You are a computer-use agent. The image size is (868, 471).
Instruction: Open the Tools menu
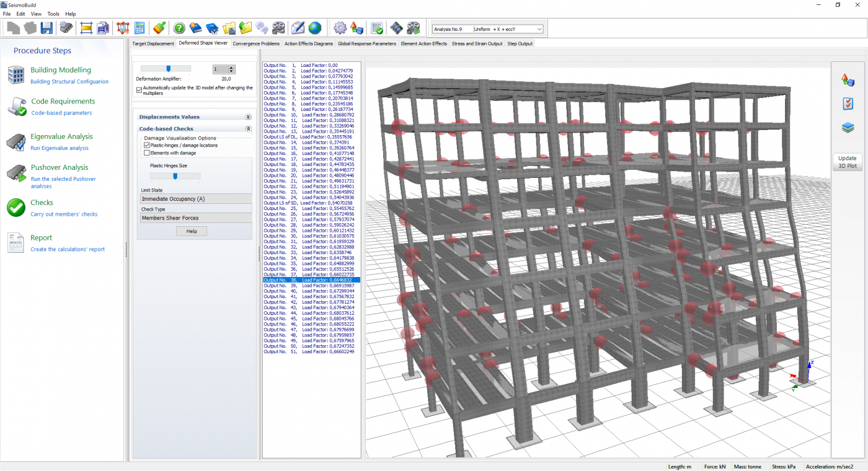tap(54, 14)
